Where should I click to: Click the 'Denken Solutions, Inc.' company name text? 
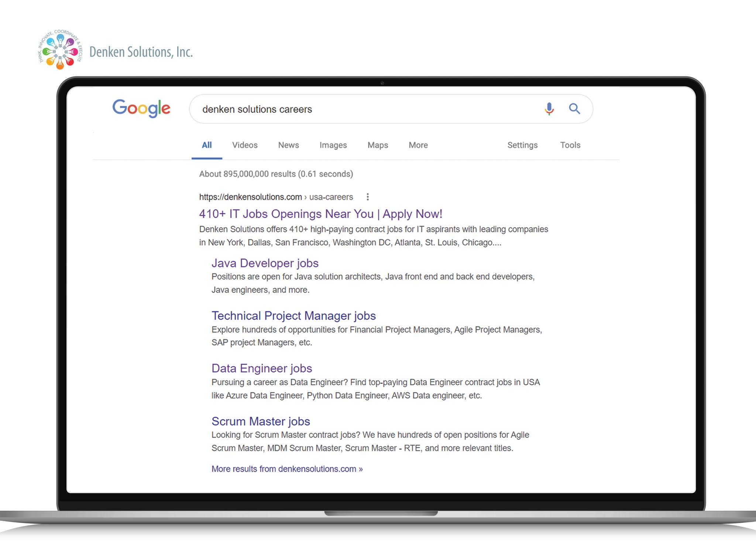pos(141,52)
